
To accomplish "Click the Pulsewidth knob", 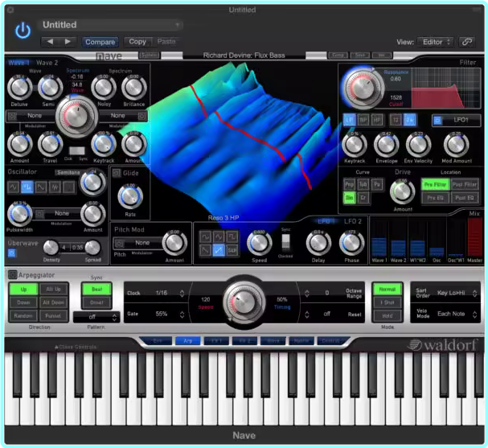I will click(19, 214).
